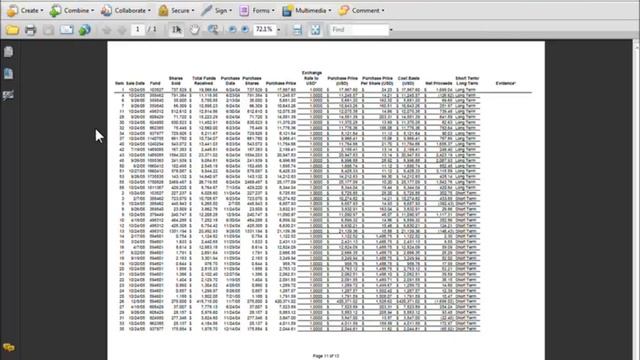Click the Zoom In button

coord(245,29)
